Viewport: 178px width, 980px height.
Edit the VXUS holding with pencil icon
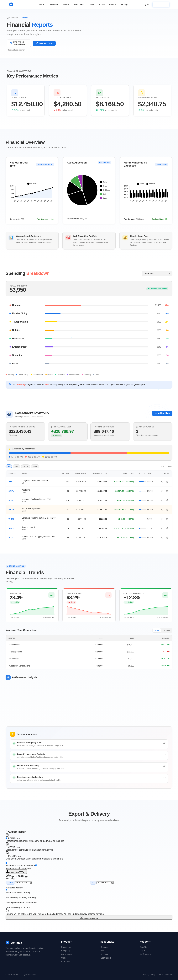point(162,519)
